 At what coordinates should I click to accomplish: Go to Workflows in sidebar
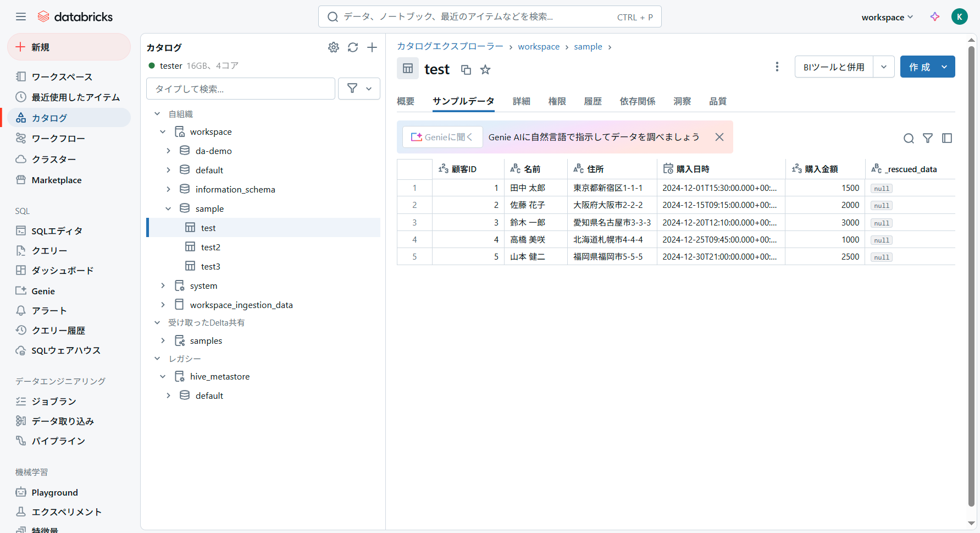click(x=69, y=138)
